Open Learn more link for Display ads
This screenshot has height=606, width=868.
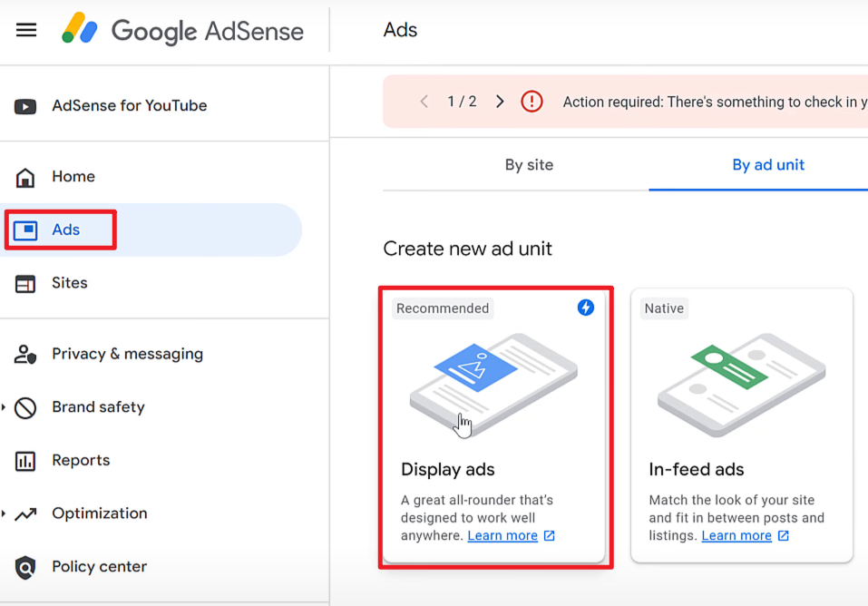tap(502, 535)
